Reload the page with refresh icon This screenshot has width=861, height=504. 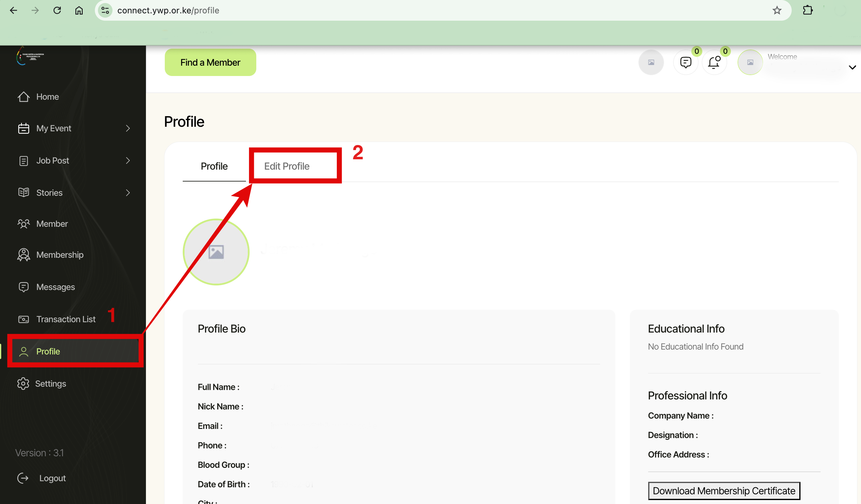click(x=57, y=10)
